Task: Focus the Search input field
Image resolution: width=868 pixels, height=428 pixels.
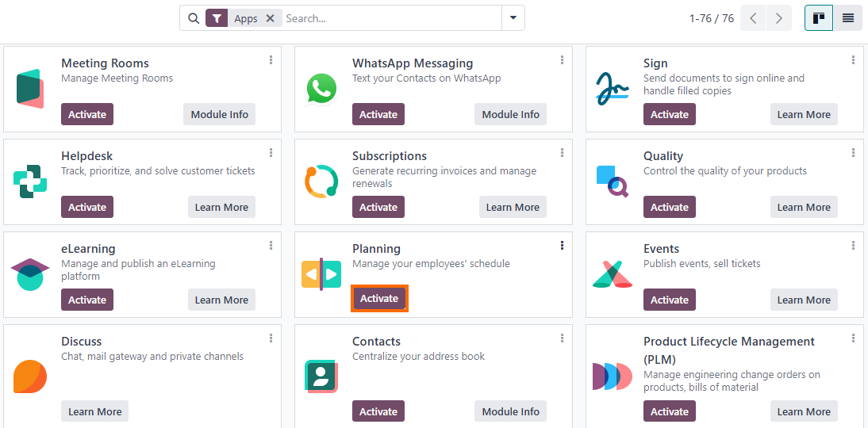Action: (391, 18)
